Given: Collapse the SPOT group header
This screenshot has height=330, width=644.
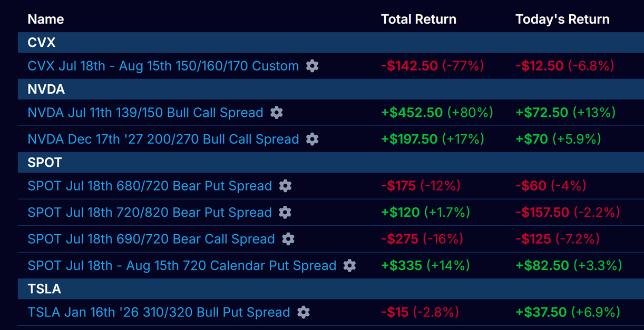Looking at the screenshot, I should pyautogui.click(x=45, y=163).
